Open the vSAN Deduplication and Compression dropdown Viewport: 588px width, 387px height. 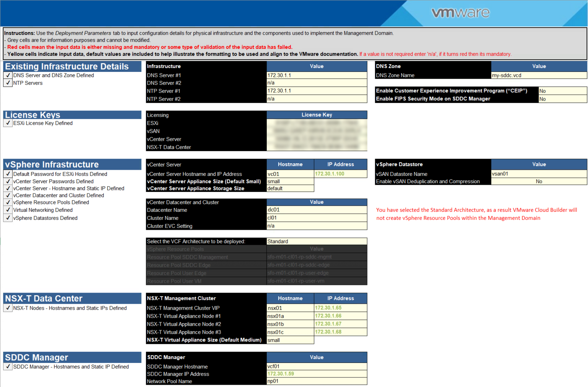pos(539,181)
